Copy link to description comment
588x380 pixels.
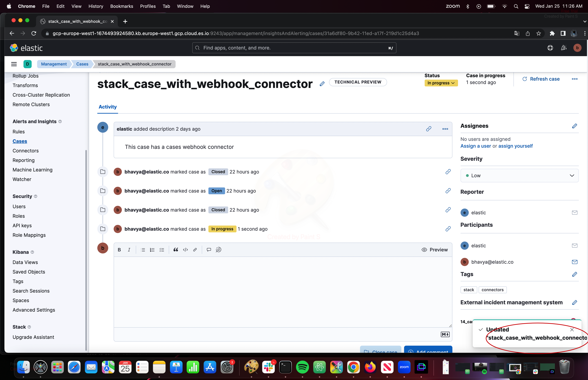(429, 129)
